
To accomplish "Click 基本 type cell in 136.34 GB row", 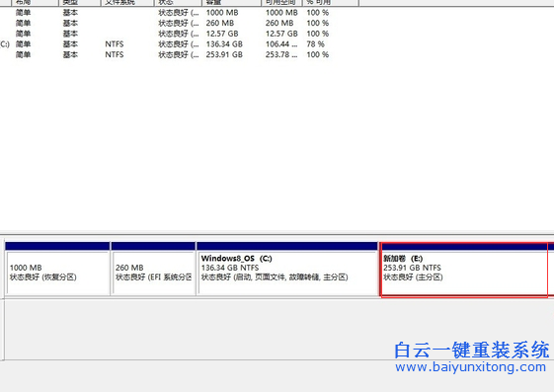I will tap(70, 44).
